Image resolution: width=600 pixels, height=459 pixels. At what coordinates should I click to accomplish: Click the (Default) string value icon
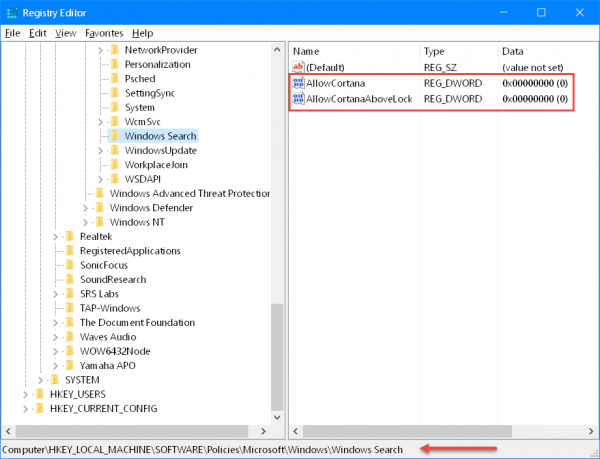click(x=298, y=67)
